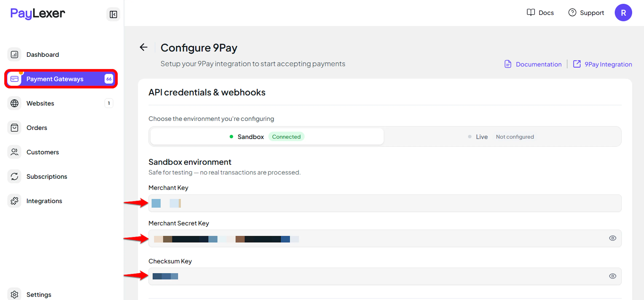
Task: Reveal the Merchant Secret Key value
Action: coord(612,238)
